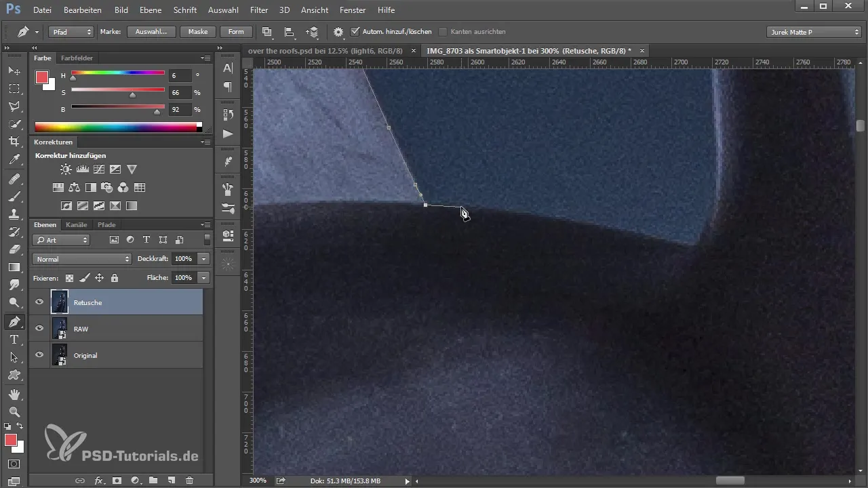This screenshot has height=488, width=868.
Task: Select the Path Selection tool
Action: point(14,357)
